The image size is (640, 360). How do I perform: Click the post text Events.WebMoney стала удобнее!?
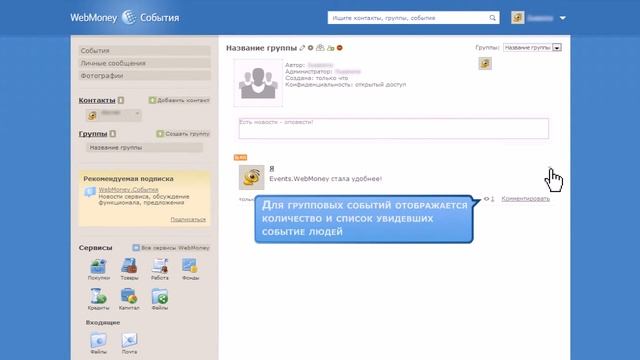pos(326,179)
